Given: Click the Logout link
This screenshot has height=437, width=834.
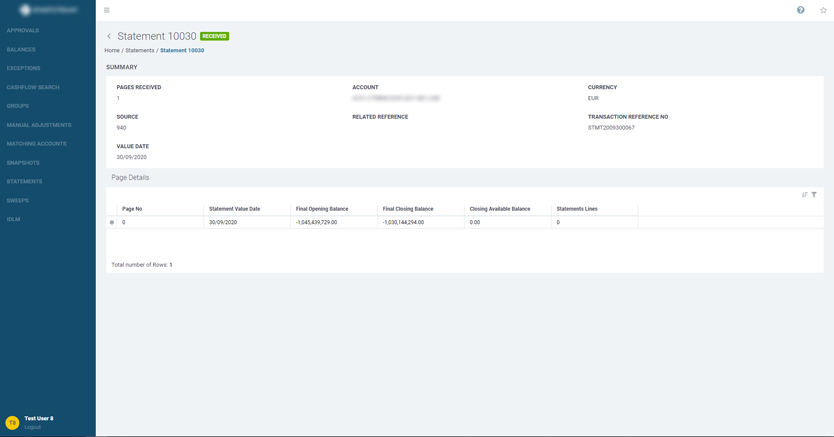Looking at the screenshot, I should point(33,427).
